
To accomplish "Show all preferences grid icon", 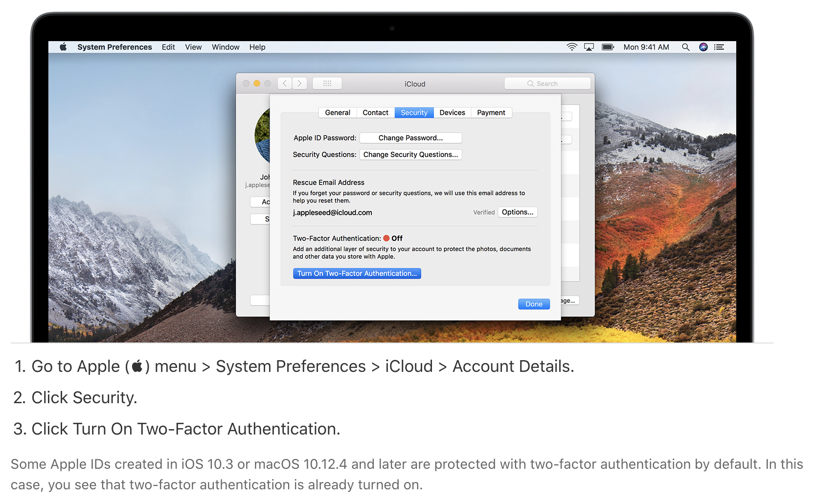I will (327, 83).
